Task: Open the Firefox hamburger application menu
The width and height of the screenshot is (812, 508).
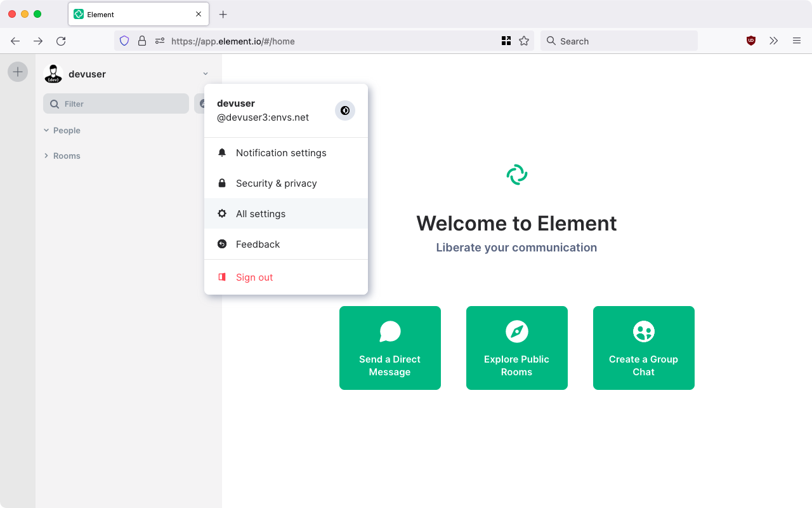Action: point(797,41)
